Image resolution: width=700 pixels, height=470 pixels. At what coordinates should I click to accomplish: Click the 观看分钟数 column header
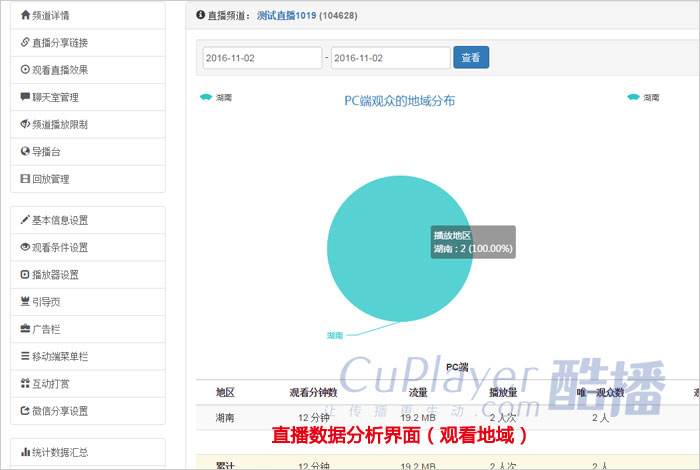(313, 392)
